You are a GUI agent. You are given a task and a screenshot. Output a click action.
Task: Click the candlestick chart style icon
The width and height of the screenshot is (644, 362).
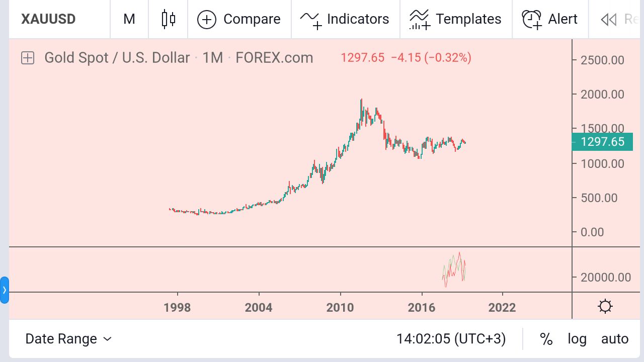[x=169, y=19]
